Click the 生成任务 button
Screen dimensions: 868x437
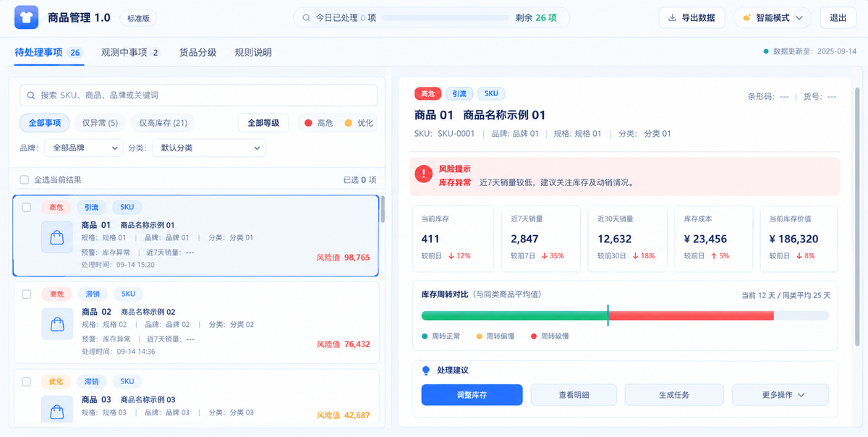click(x=674, y=395)
